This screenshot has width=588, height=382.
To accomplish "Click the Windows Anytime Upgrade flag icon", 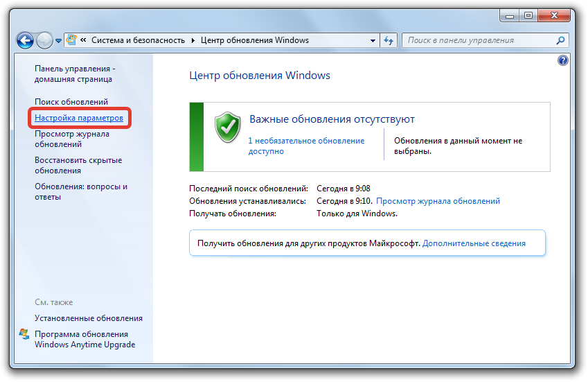I will pyautogui.click(x=24, y=334).
